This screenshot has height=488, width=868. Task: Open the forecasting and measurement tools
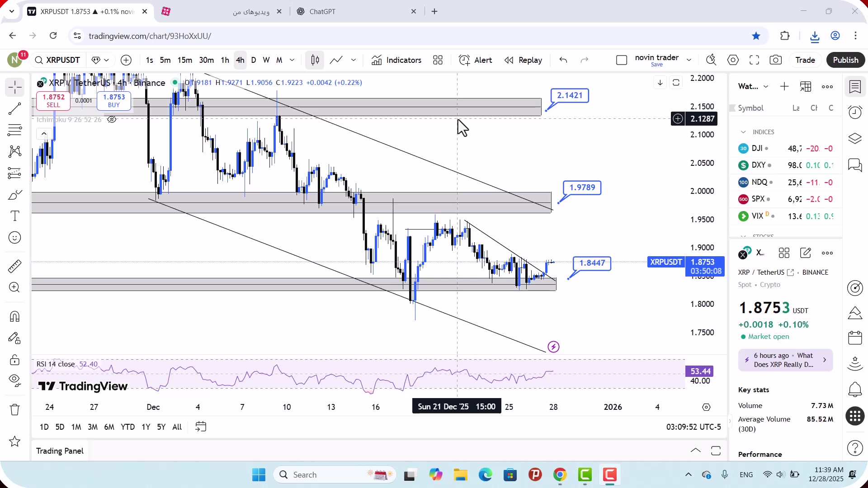click(15, 173)
